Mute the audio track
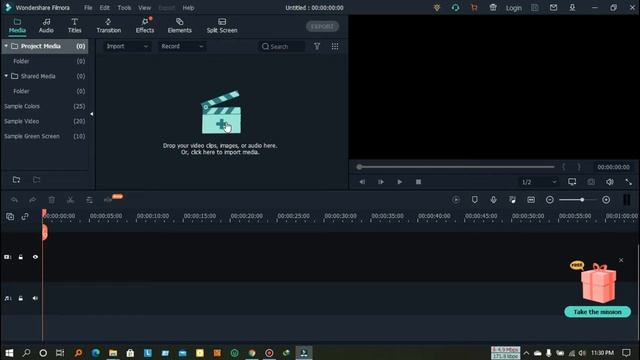Image resolution: width=640 pixels, height=360 pixels. click(x=35, y=298)
